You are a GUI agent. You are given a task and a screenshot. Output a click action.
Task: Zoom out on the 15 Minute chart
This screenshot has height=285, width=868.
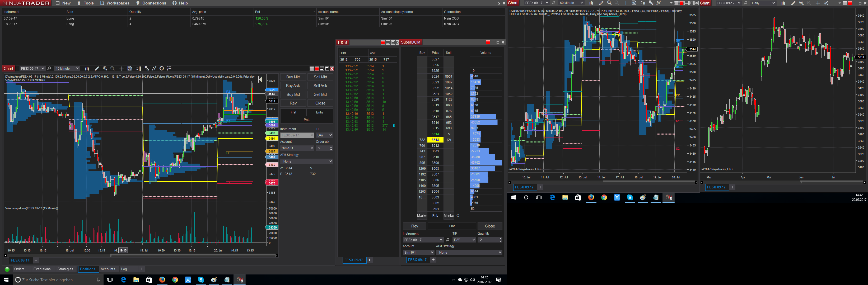113,69
